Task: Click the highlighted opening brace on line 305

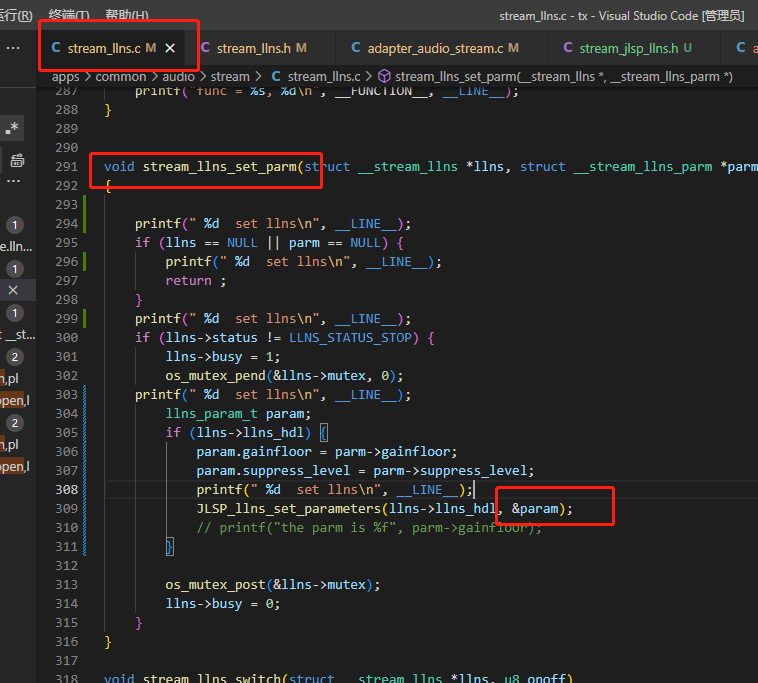Action: 324,433
